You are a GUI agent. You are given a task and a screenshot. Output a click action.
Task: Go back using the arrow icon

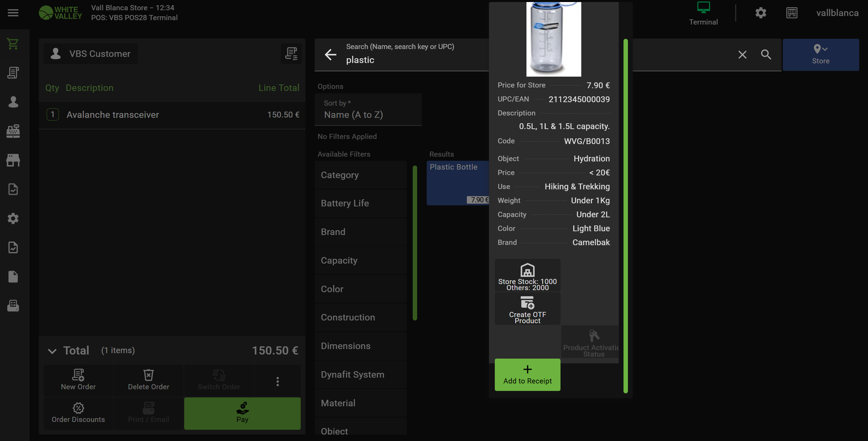click(x=330, y=54)
